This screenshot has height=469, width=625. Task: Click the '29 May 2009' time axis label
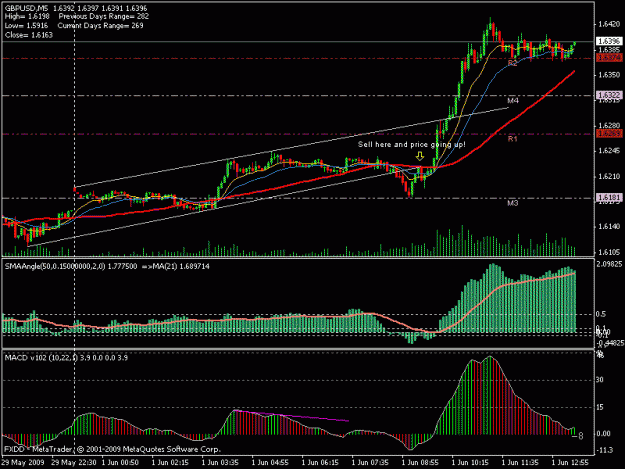pyautogui.click(x=22, y=463)
